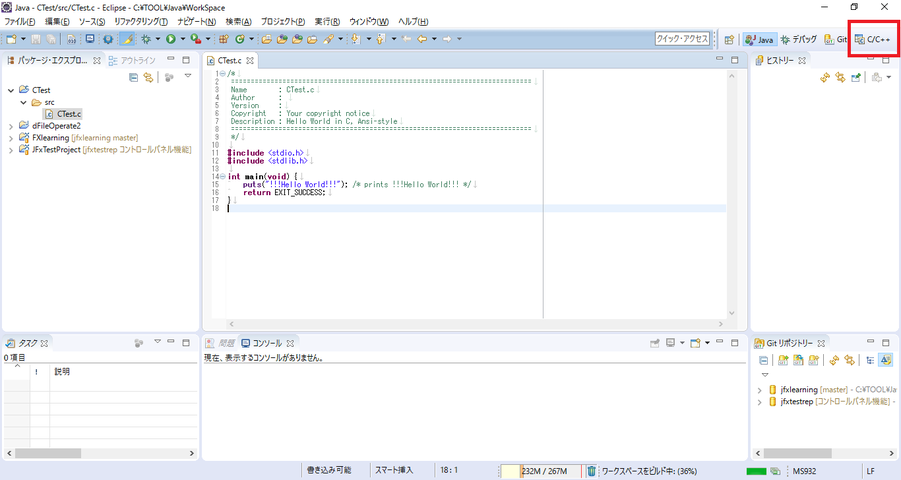Click the Search flashlight icon in toolbar

pos(328,39)
